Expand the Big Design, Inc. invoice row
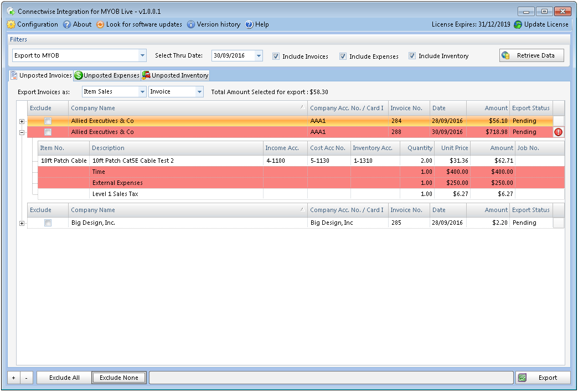 pyautogui.click(x=22, y=223)
